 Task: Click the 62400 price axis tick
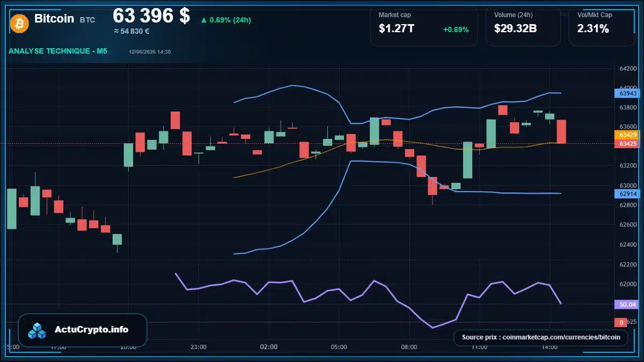point(628,245)
